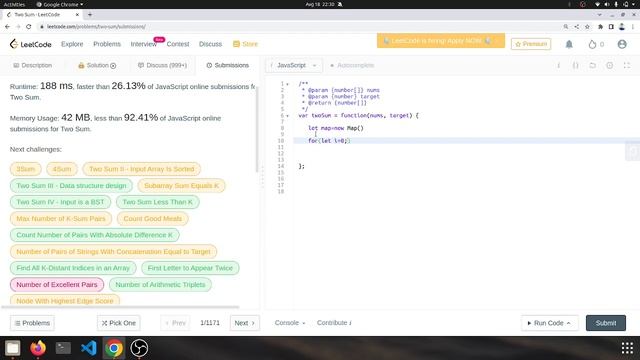Screen dimensions: 640x360
Task: Click the left panel horizontal scrollbar
Action: pos(120,307)
